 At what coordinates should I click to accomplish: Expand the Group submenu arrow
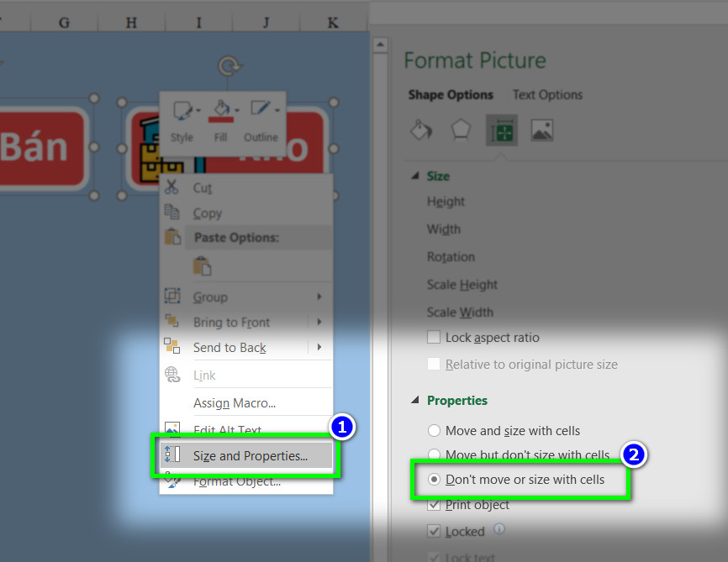click(x=319, y=297)
